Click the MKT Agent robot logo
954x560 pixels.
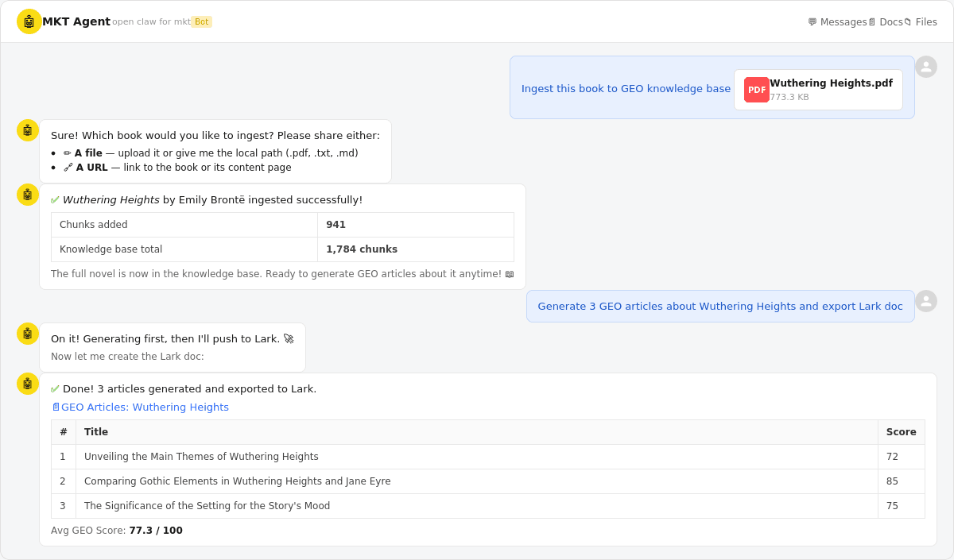(29, 21)
